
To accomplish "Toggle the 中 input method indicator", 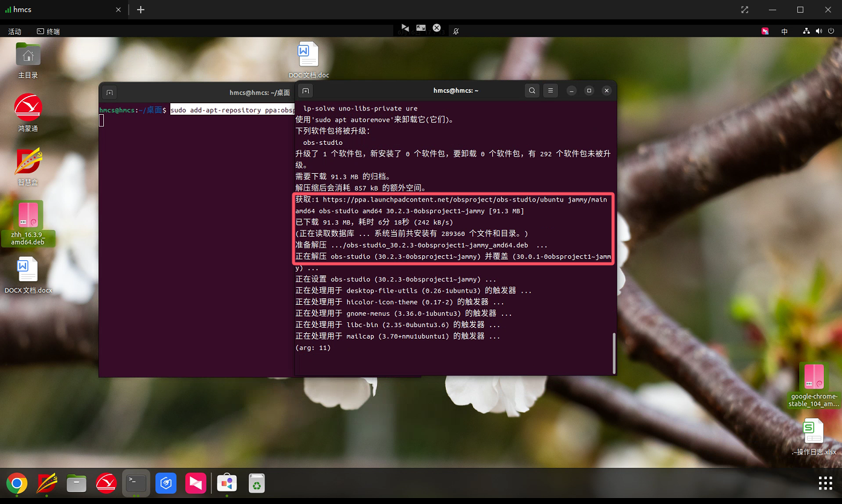I will [x=785, y=31].
